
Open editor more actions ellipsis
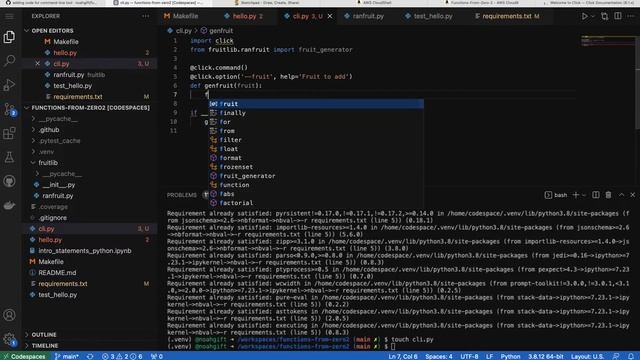(631, 16)
